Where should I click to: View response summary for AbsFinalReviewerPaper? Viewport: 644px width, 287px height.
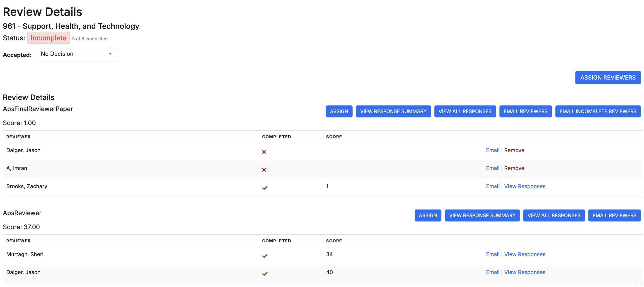393,112
